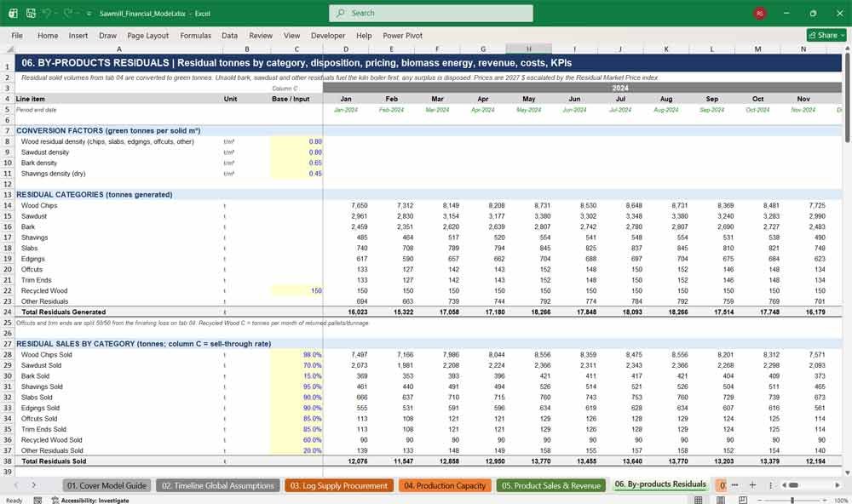
Task: Switch to 03. Log Supply Procurement sheet
Action: (338, 485)
